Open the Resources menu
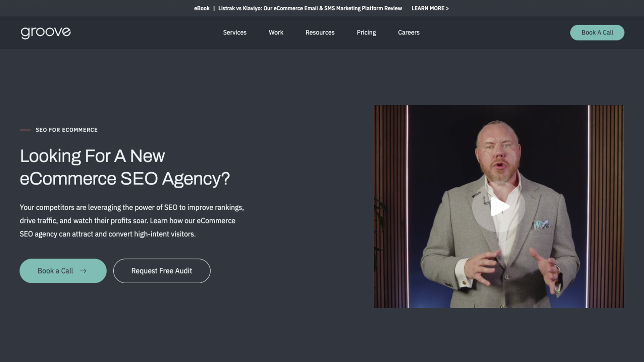The image size is (644, 362). point(320,33)
